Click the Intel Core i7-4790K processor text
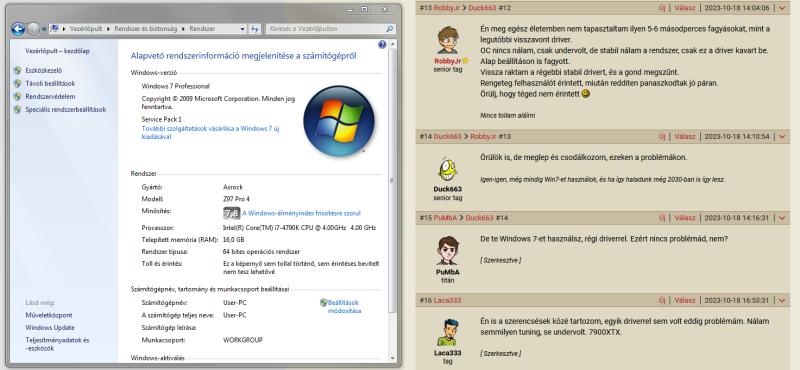This screenshot has width=800, height=370. (x=299, y=228)
